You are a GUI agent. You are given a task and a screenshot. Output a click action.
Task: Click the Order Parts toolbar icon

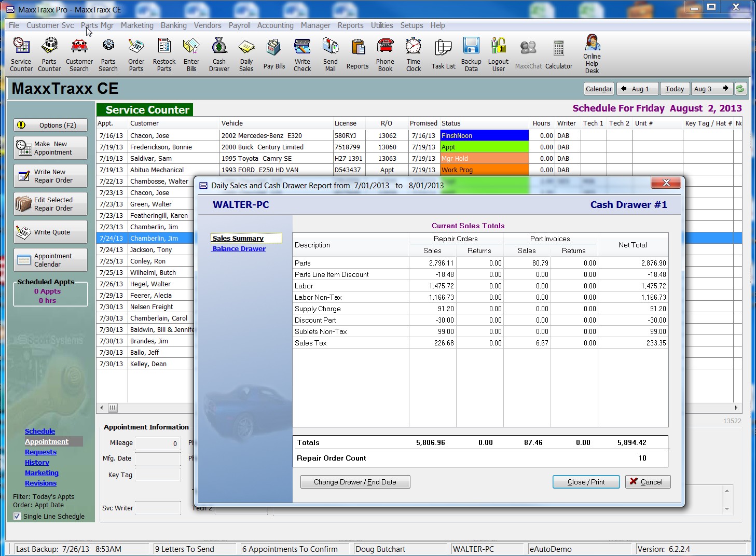pos(136,54)
